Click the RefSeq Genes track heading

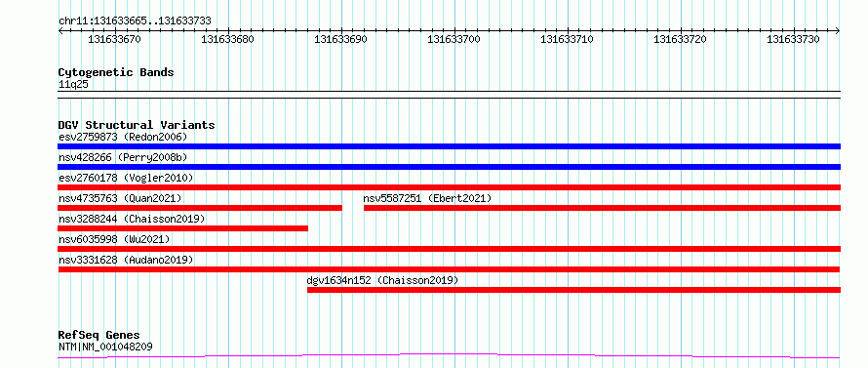point(99,336)
